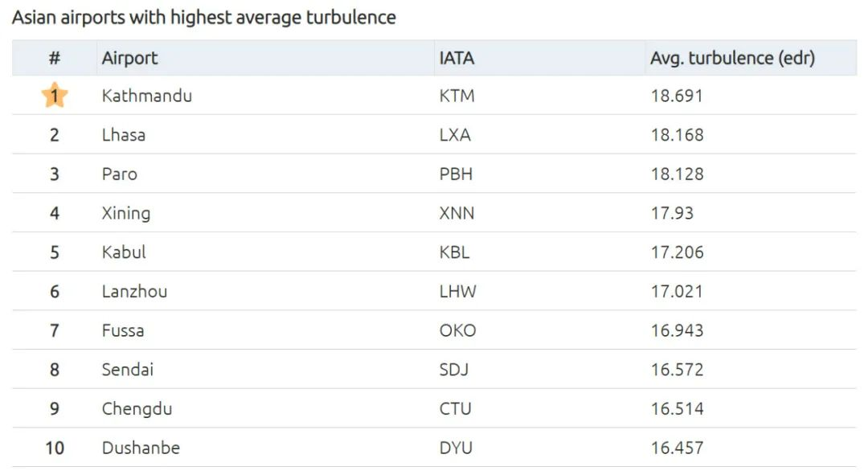Select the Paro airport entry
Screen dimensions: 868x475
click(120, 174)
